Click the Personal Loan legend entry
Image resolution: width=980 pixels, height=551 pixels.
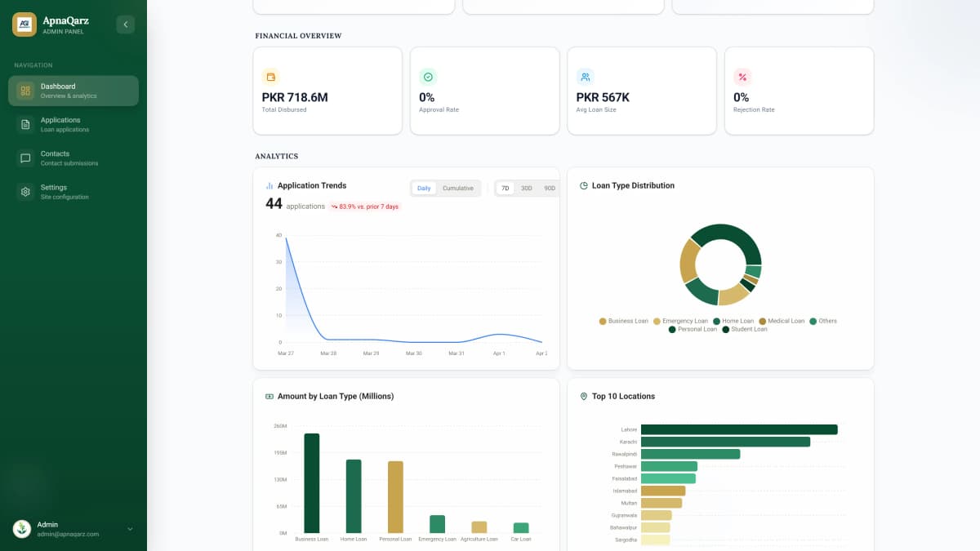point(693,329)
